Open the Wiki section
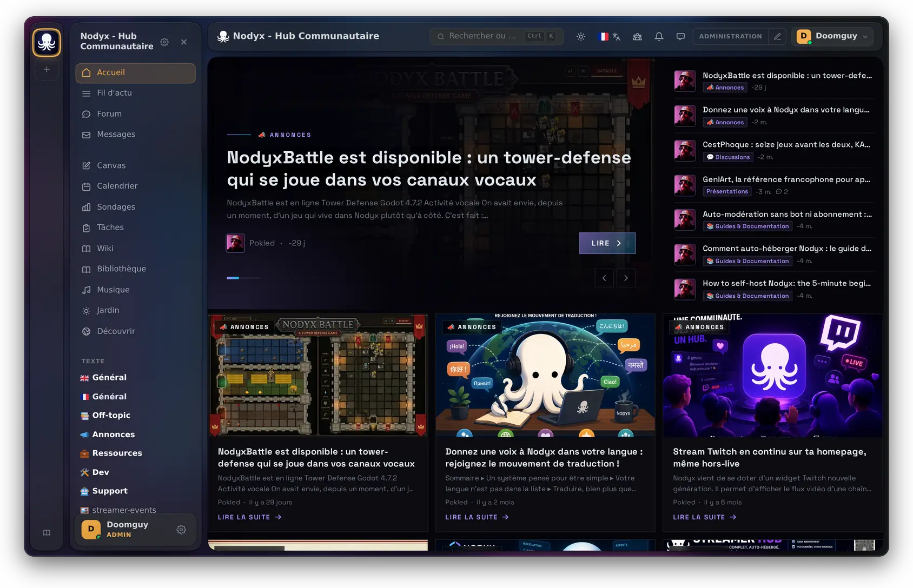913x588 pixels. 135,248
